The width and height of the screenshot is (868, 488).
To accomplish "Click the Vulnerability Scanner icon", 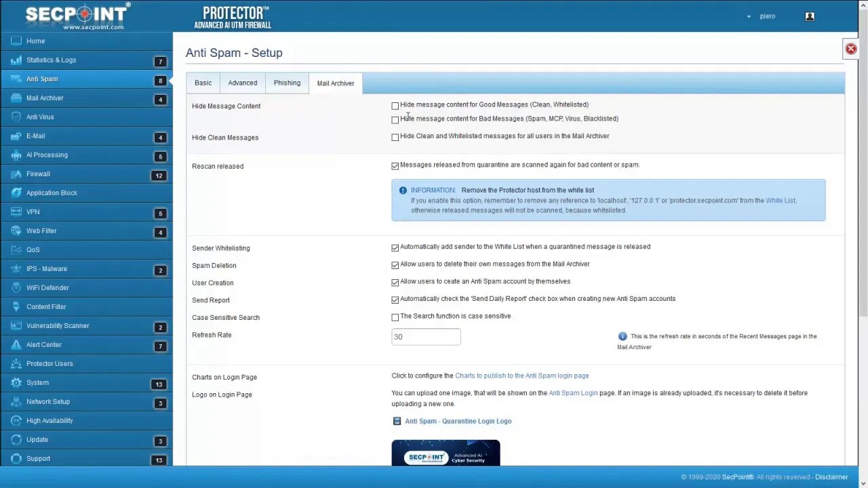I will click(16, 325).
